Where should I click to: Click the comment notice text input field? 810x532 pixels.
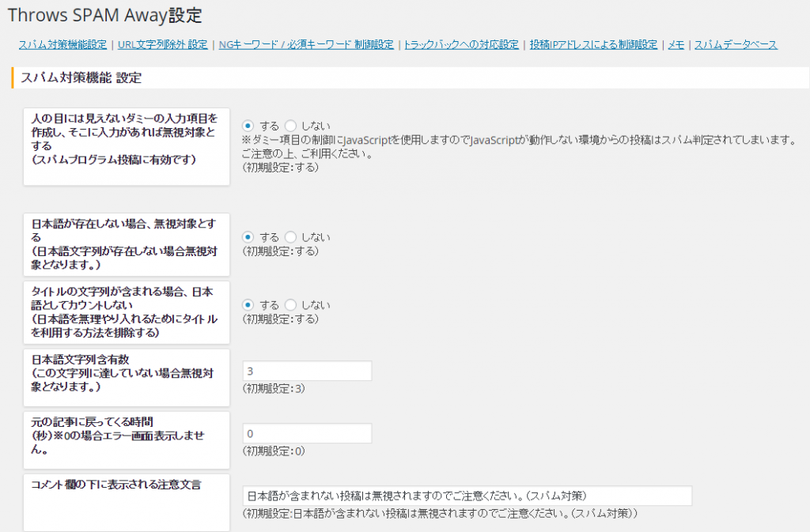(467, 496)
